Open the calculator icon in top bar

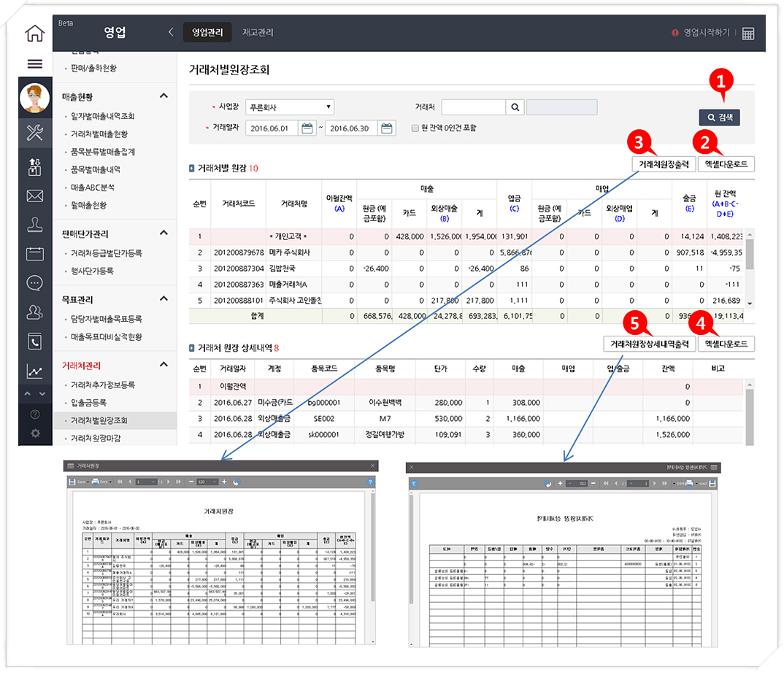748,34
